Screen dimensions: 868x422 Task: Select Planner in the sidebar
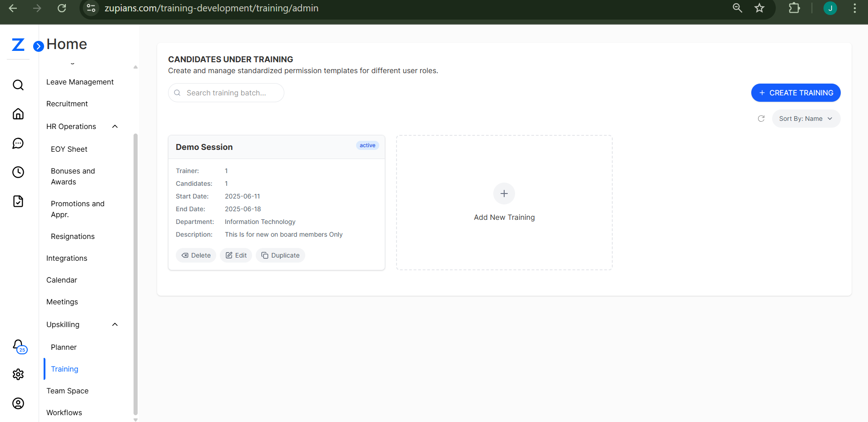tap(64, 347)
